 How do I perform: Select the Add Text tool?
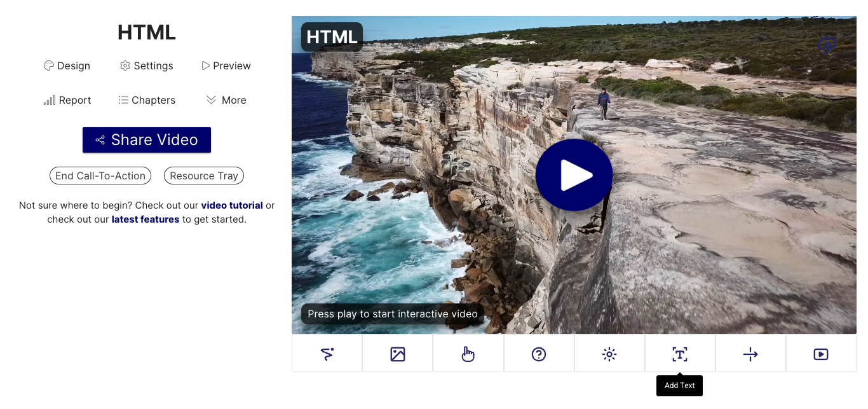(680, 354)
